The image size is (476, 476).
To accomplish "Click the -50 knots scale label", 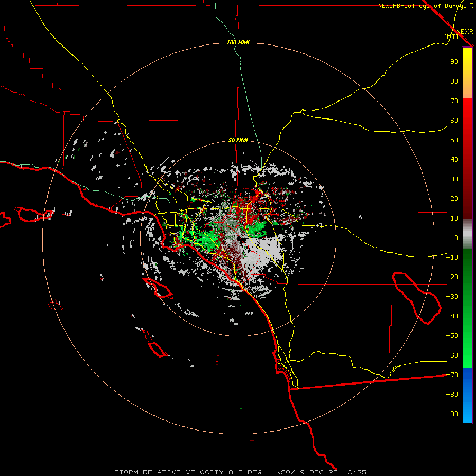I will (452, 336).
